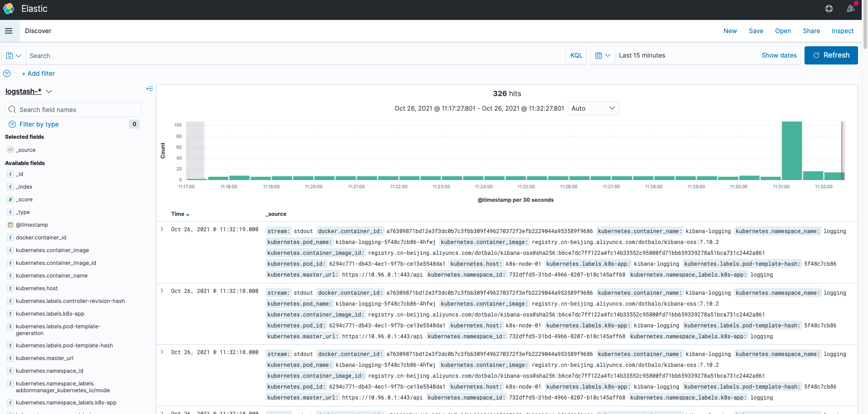This screenshot has width=868, height=414.
Task: Sort by Time column arrow
Action: (x=188, y=214)
